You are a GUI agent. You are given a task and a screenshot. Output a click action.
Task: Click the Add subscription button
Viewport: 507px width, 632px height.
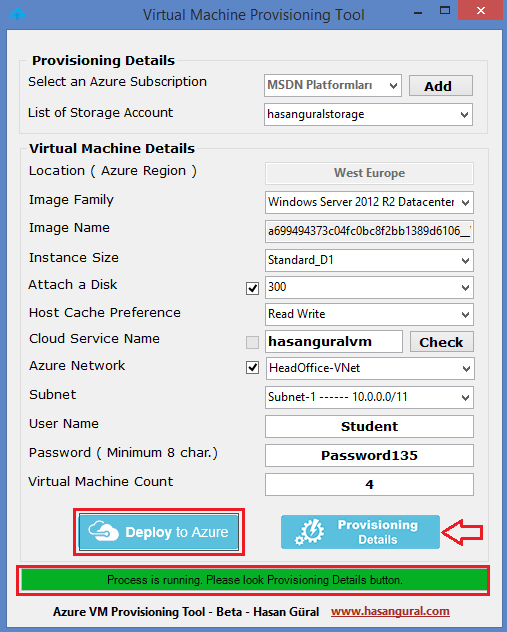click(x=441, y=85)
